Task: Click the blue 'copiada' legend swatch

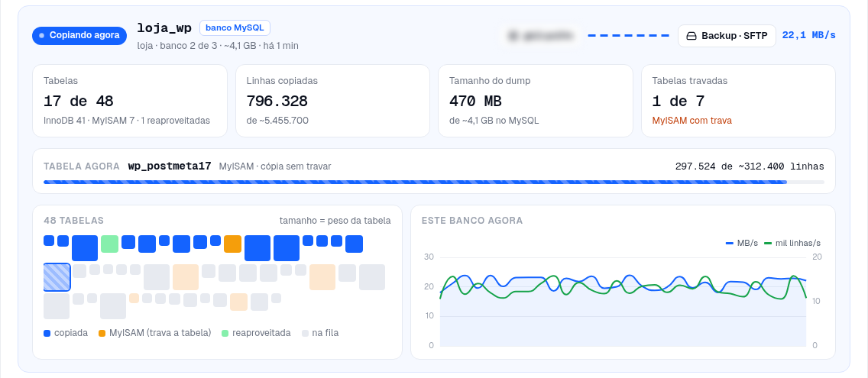Action: 47,333
